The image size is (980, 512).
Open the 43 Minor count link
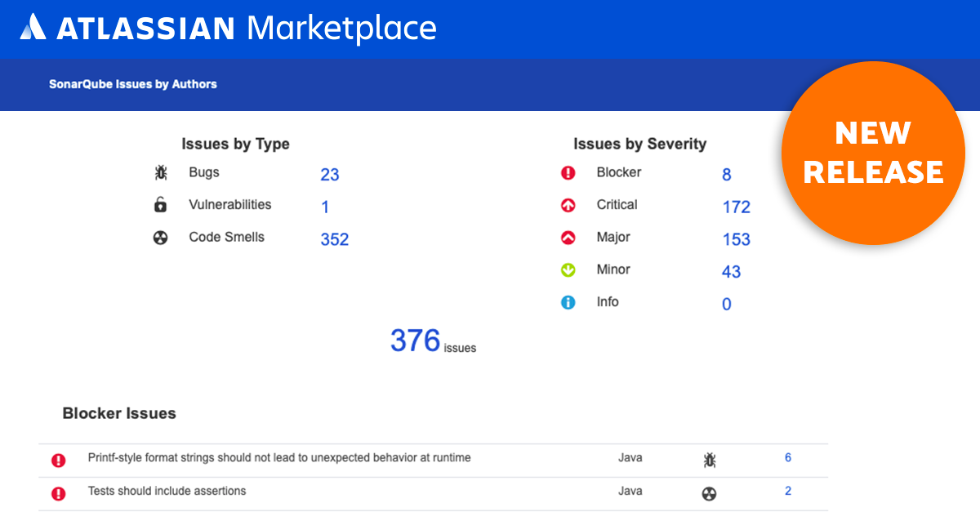coord(731,272)
